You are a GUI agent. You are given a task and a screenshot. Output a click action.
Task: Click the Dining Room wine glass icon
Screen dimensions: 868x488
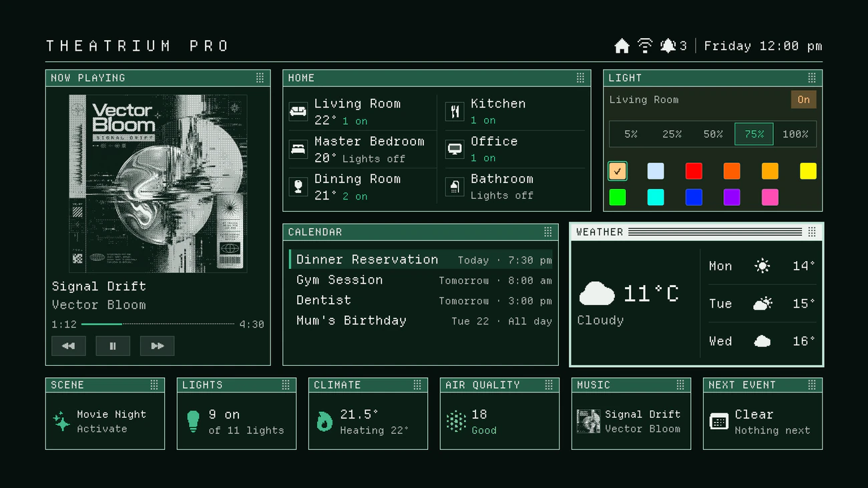click(298, 187)
